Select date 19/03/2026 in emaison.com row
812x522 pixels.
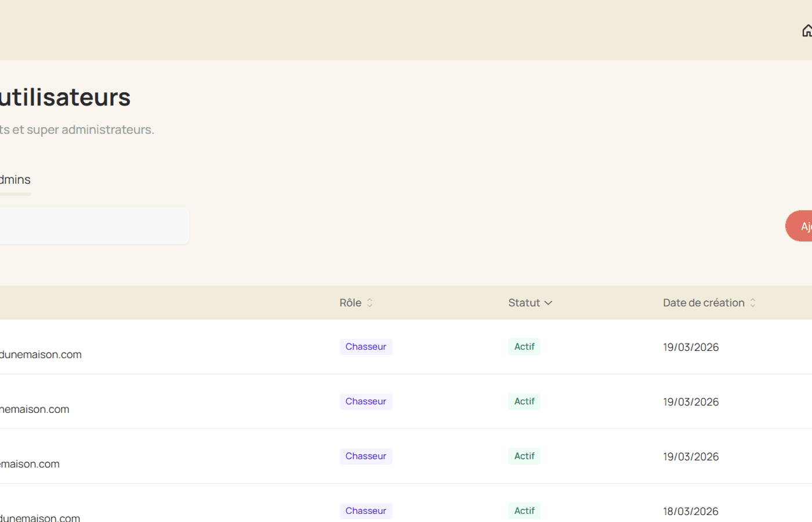tap(691, 457)
